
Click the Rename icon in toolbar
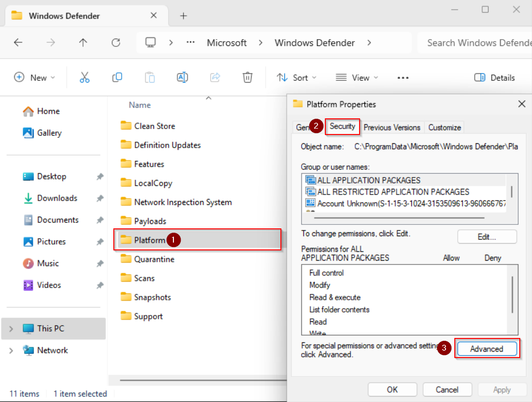(182, 77)
